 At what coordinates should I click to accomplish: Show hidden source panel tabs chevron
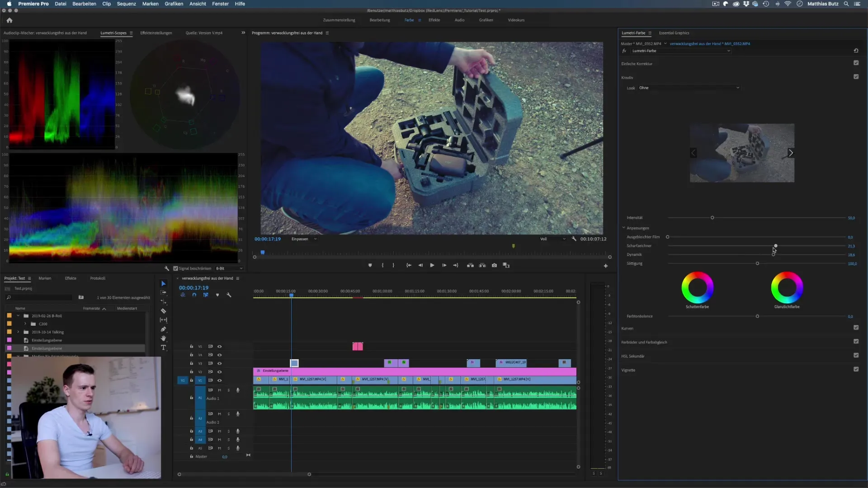point(243,33)
